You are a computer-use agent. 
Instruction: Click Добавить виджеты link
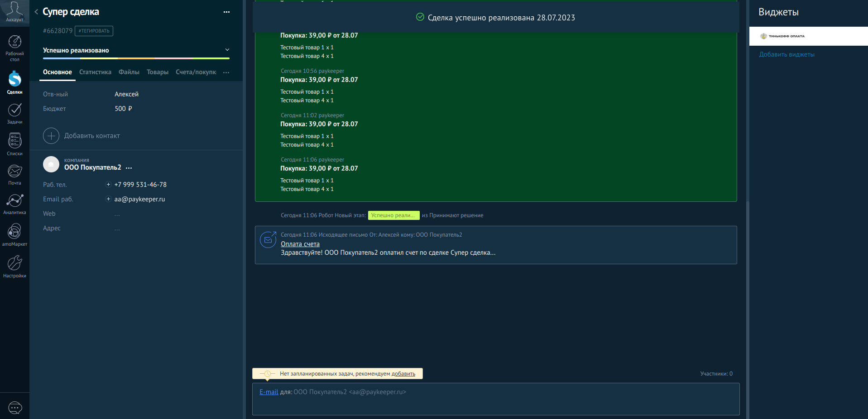(786, 54)
